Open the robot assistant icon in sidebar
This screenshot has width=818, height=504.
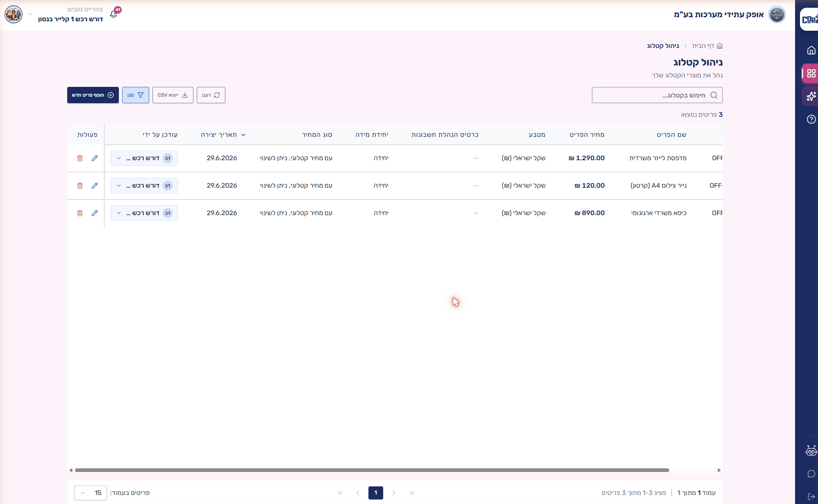(811, 451)
